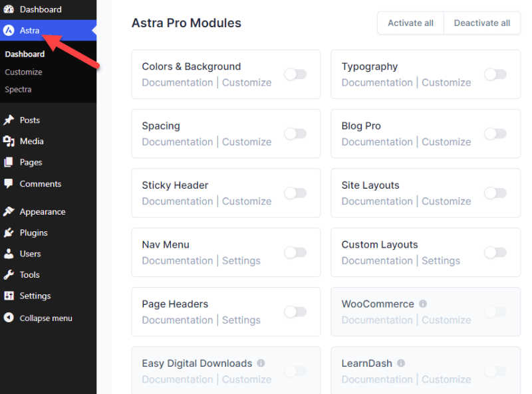Viewport: 532px width, 394px height.
Task: Enable the Typography module toggle
Action: 495,74
